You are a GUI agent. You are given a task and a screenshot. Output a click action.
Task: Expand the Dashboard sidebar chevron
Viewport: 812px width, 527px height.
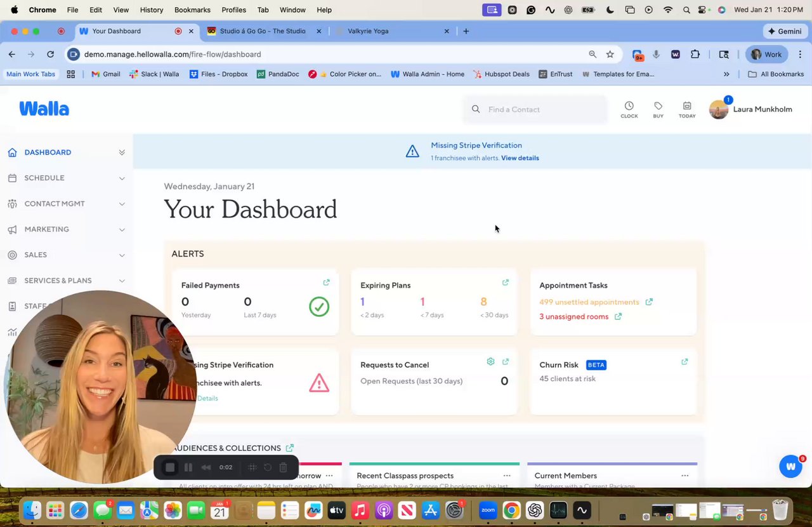pyautogui.click(x=122, y=152)
